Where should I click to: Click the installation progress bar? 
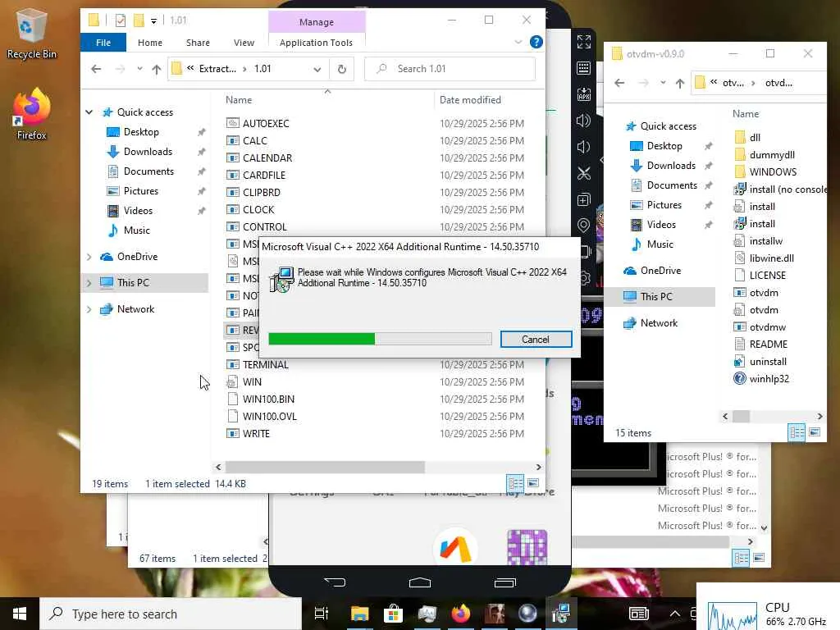click(380, 339)
